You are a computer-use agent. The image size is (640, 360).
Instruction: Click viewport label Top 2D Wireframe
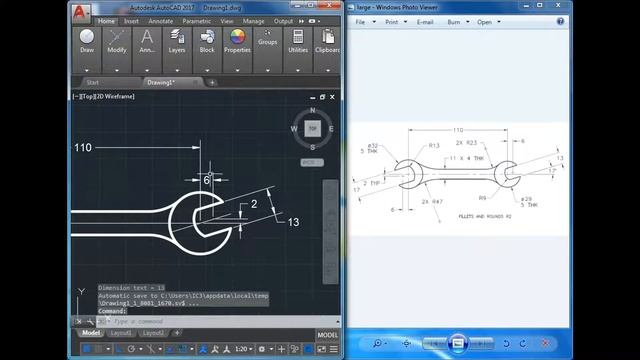pyautogui.click(x=104, y=97)
